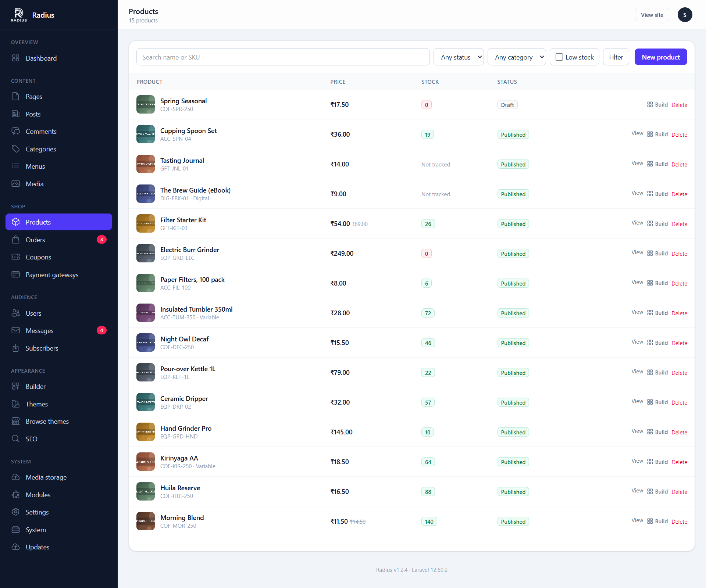Viewport: 706px width, 588px height.
Task: Click Build for Hand Grinder Pro
Action: click(x=657, y=432)
